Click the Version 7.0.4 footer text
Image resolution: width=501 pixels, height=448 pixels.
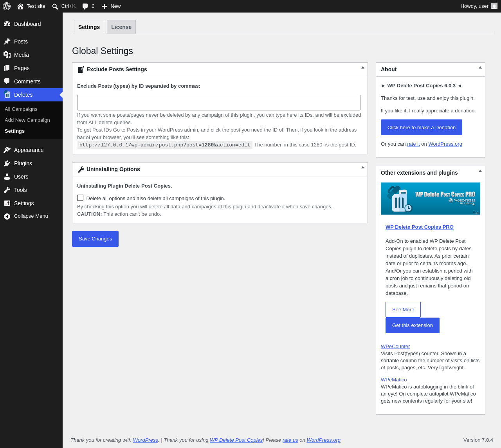point(478,440)
